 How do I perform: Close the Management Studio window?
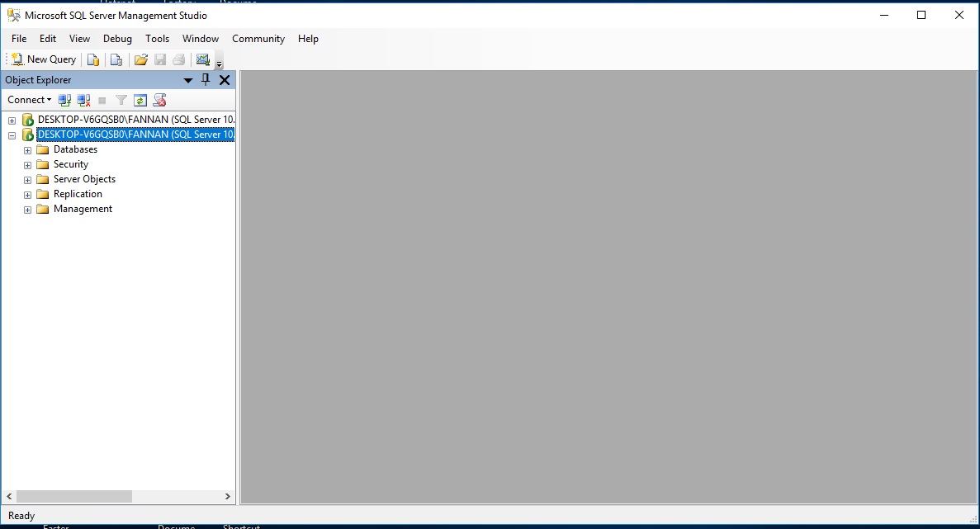959,15
